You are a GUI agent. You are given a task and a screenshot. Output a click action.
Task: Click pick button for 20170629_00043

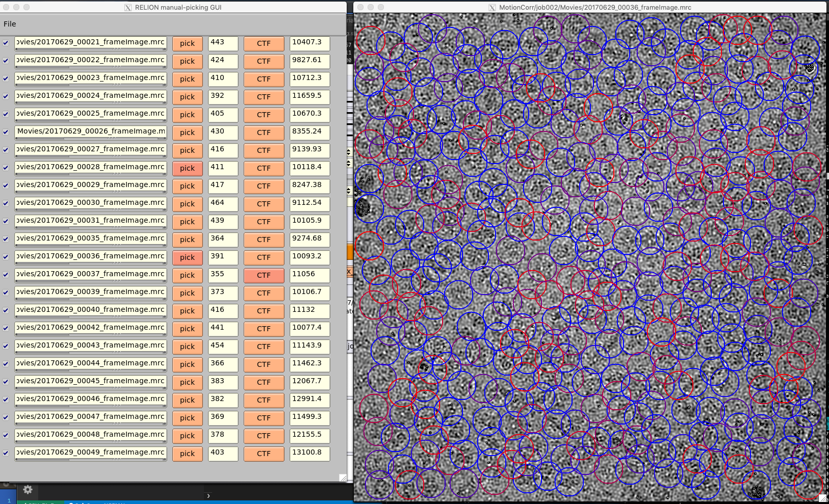tap(187, 347)
